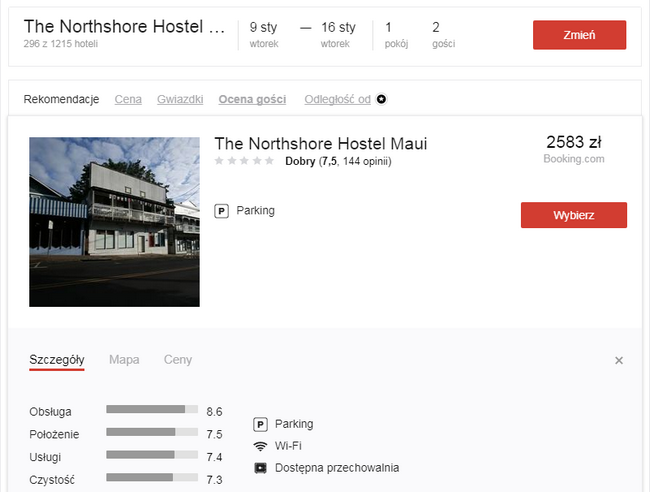Close the details panel with X
Screen dimensions: 650x492
point(618,361)
